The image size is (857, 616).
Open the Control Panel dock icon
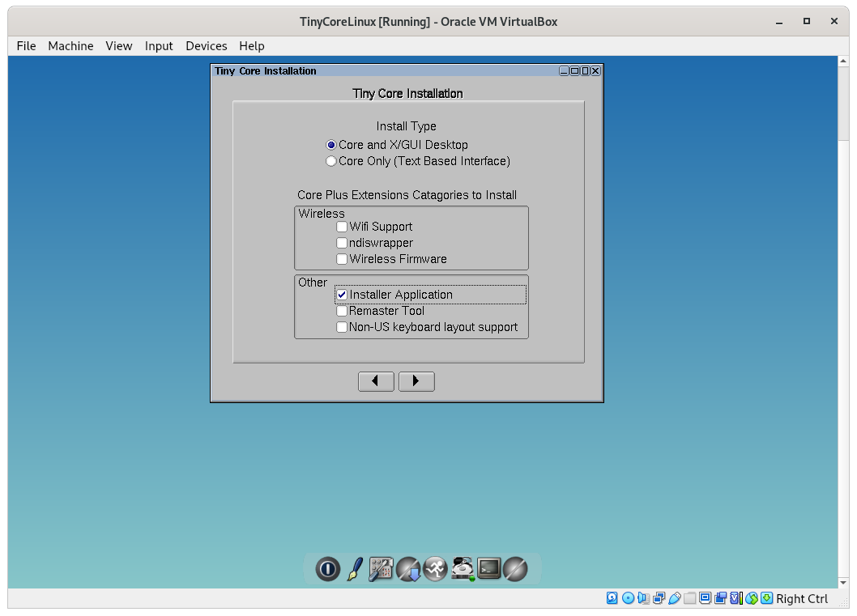pos(381,569)
